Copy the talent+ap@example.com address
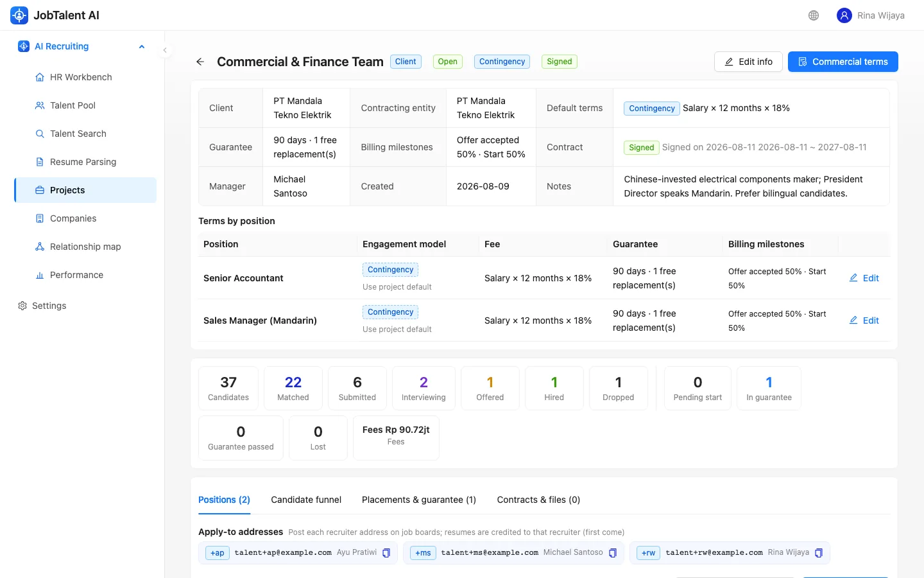 tap(386, 553)
